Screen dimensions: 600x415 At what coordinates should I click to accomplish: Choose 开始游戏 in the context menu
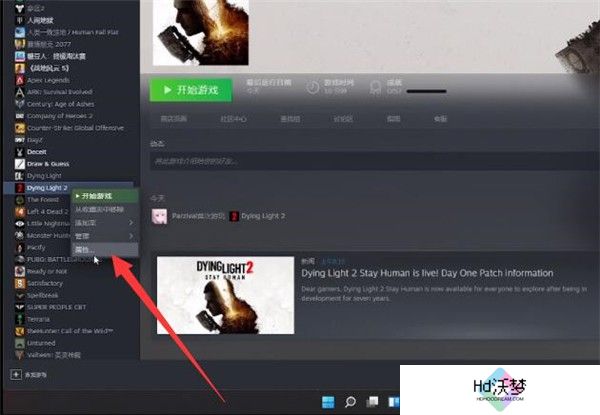click(104, 196)
